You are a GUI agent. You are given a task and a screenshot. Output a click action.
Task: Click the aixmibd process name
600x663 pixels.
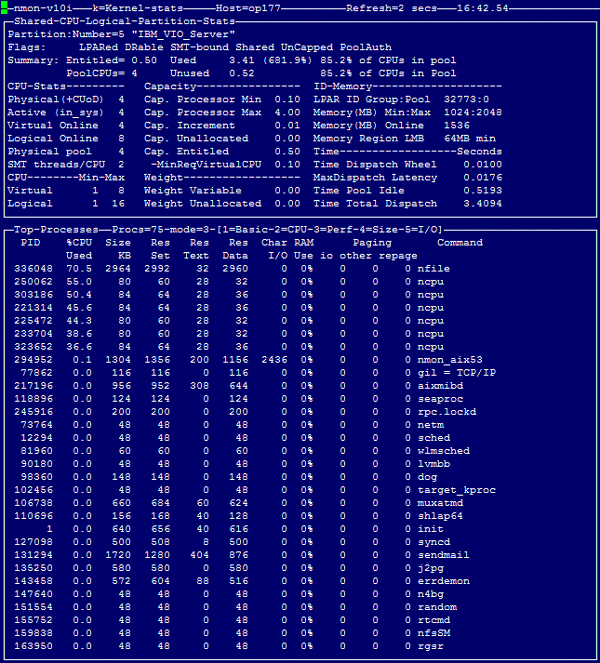[x=439, y=385]
